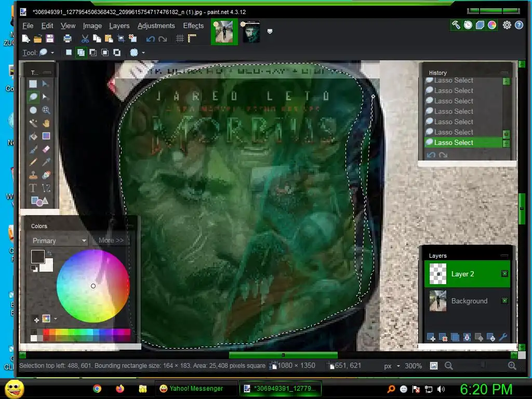
Task: Click the Print icon
Action: [68, 38]
